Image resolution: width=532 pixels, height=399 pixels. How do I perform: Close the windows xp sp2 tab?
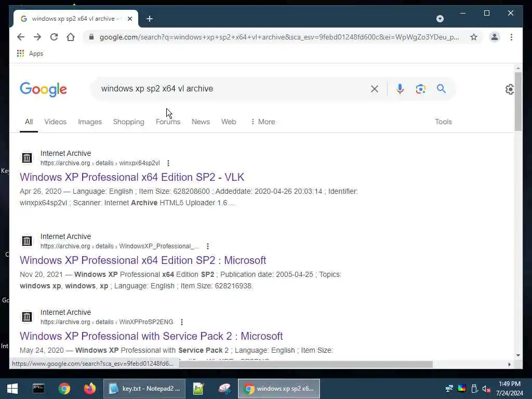[129, 19]
